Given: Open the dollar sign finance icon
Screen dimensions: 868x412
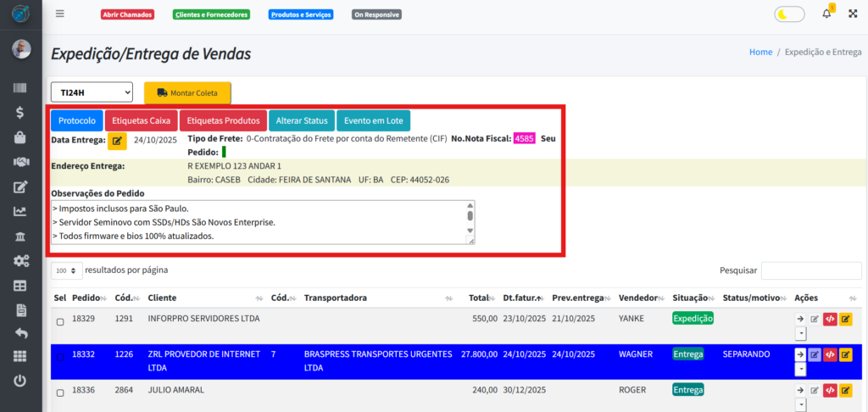Looking at the screenshot, I should point(20,112).
